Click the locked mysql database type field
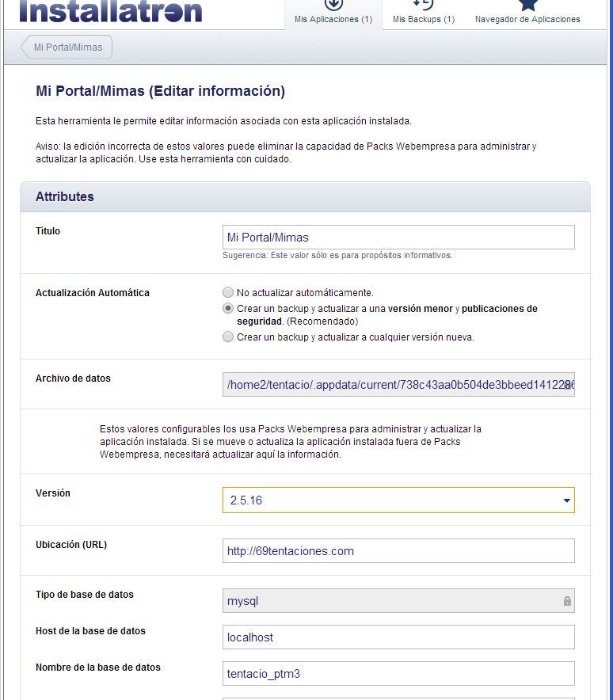 398,601
